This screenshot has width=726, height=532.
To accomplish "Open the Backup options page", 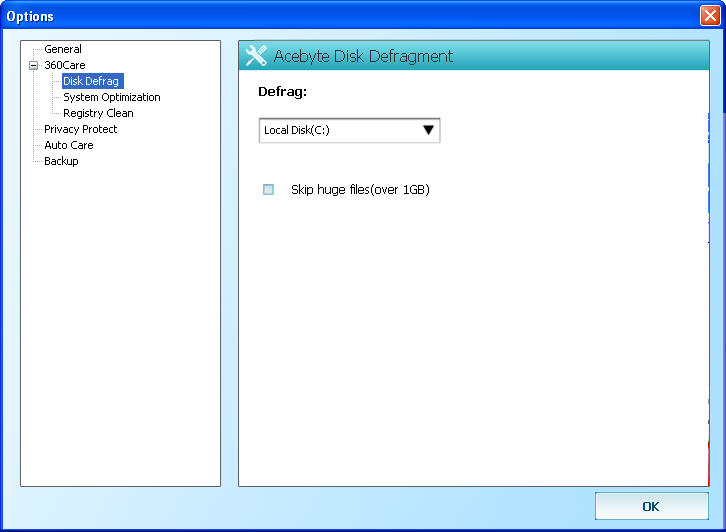I will (61, 161).
